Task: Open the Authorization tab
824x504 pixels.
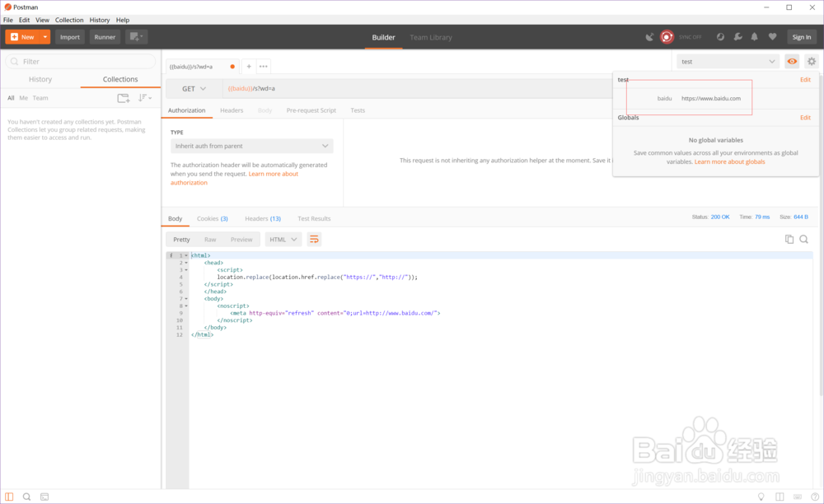Action: (x=186, y=110)
